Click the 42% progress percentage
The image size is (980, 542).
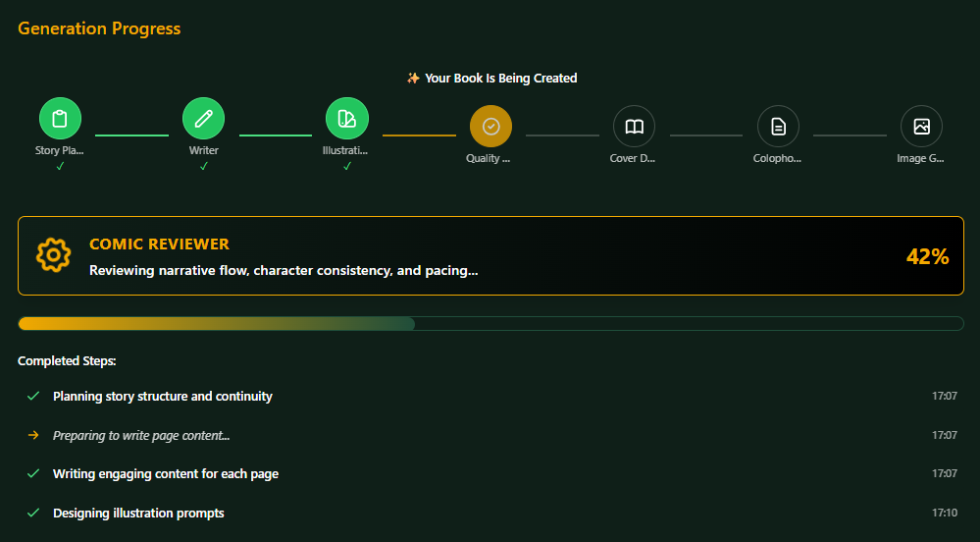(927, 256)
